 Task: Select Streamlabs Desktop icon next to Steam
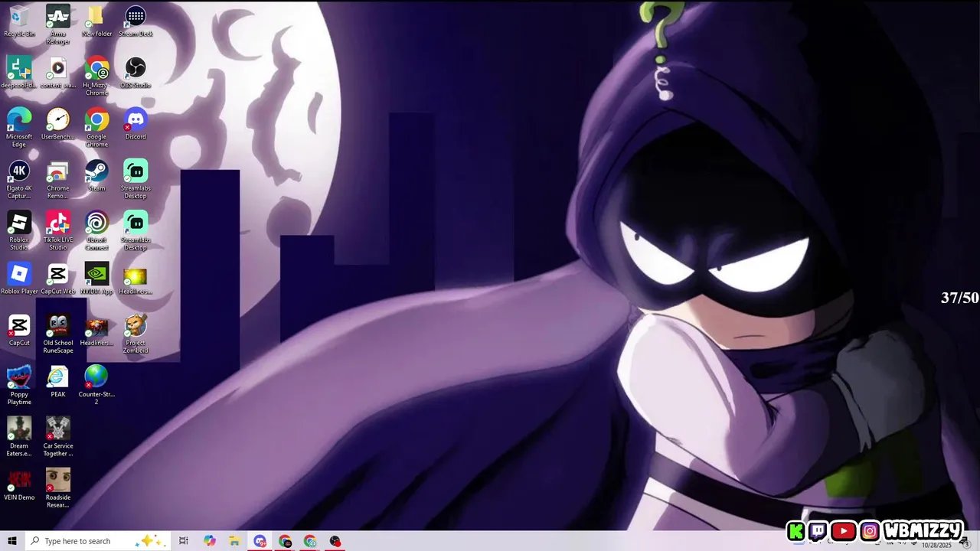136,179
